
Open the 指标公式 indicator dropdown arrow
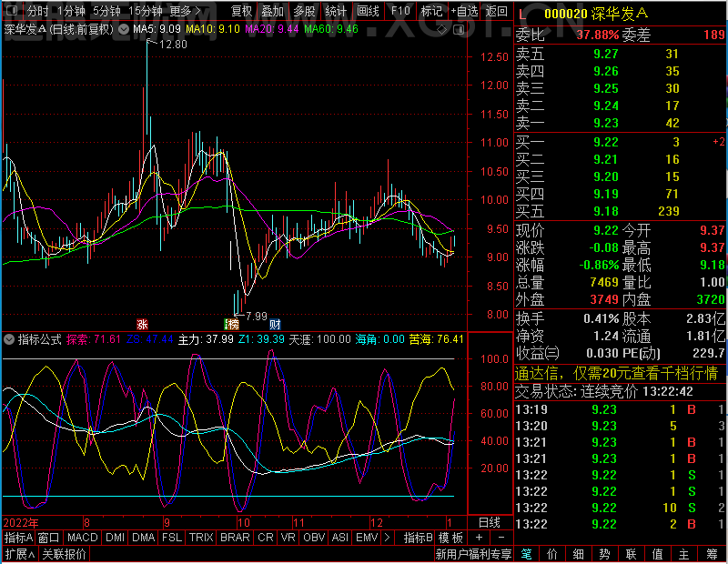pyautogui.click(x=9, y=340)
